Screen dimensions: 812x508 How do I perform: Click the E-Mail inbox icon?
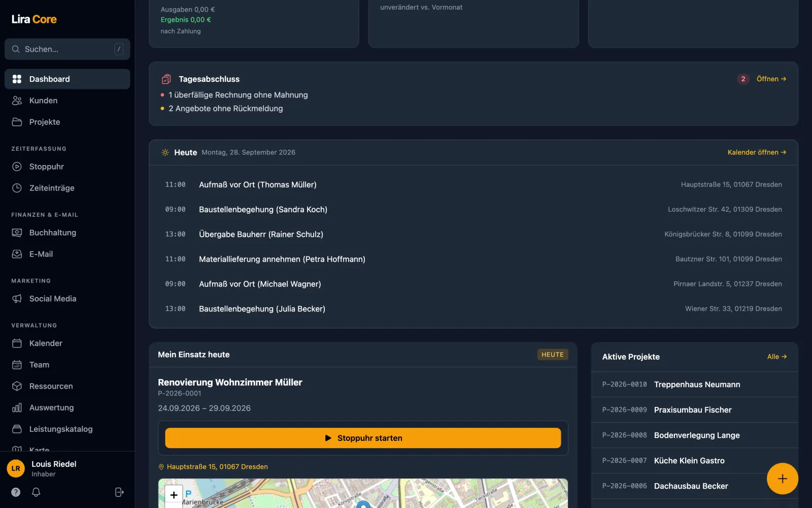tap(17, 254)
